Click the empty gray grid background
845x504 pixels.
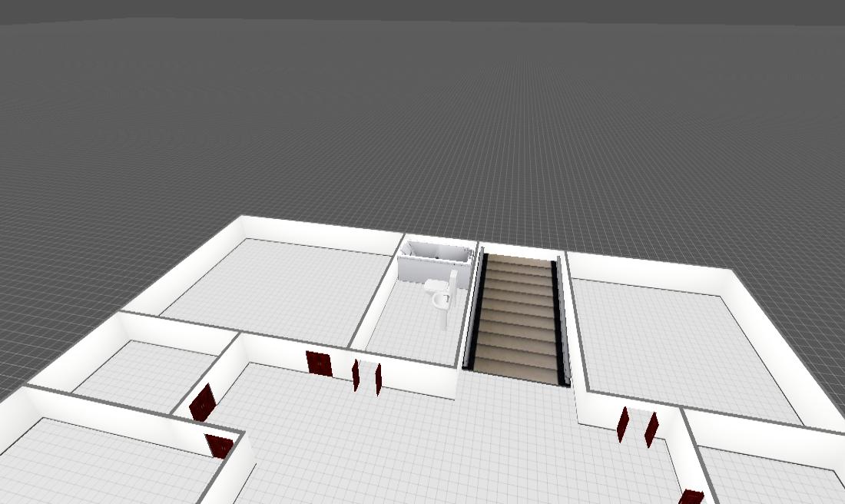[x=422, y=115]
